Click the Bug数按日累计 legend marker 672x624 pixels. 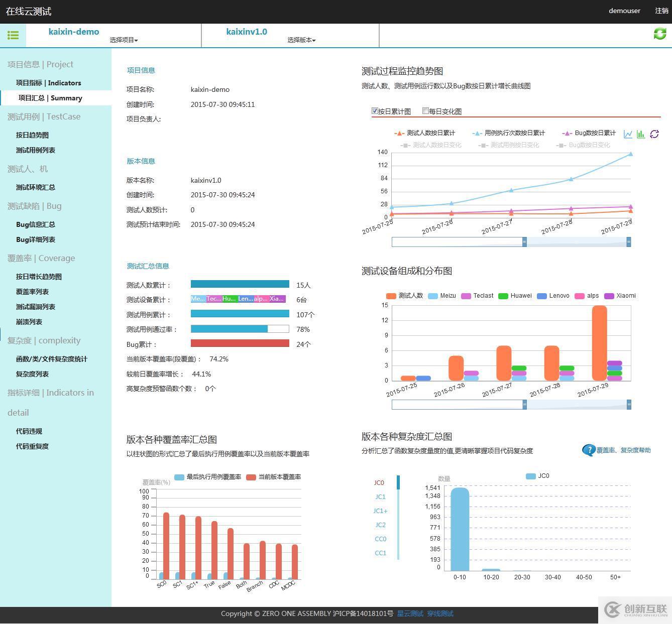(568, 133)
